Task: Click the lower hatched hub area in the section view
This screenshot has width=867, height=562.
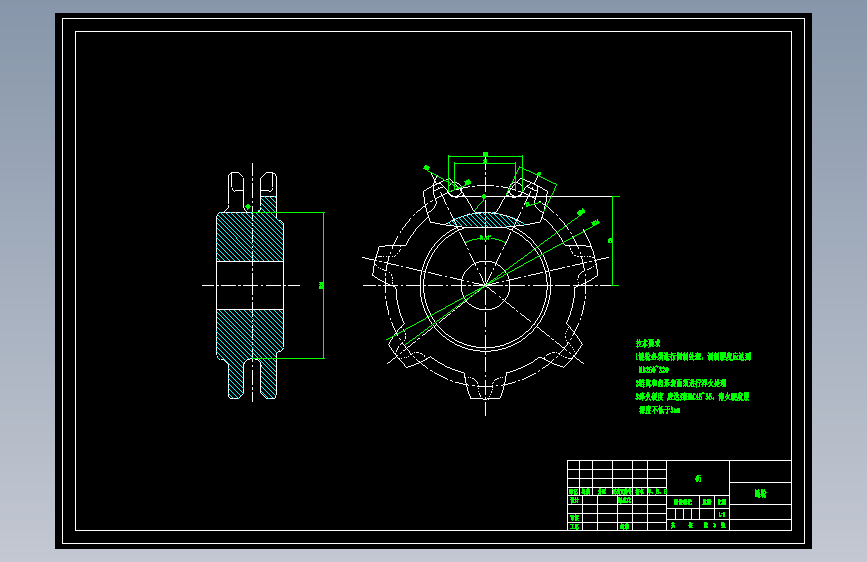Action: (x=250, y=334)
